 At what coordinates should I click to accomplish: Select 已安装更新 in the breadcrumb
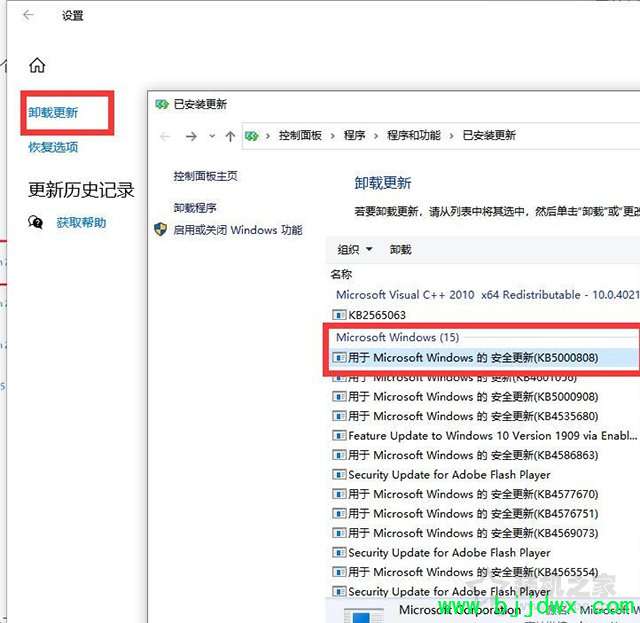489,135
